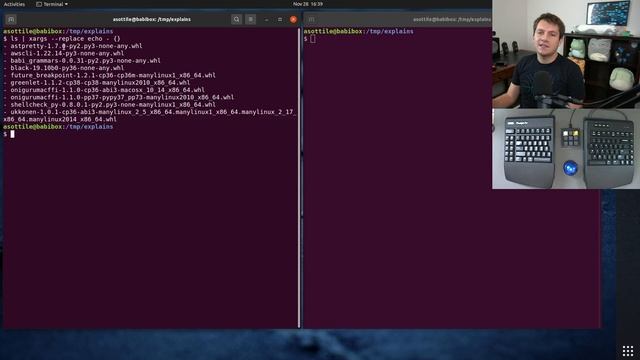Click the webcam video overlay

pyautogui.click(x=566, y=54)
